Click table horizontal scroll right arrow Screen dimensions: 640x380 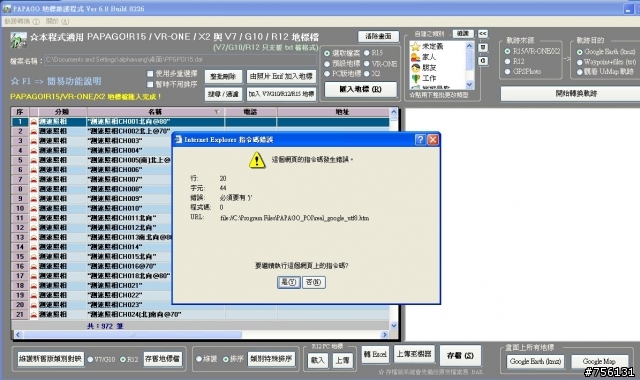tap(384, 335)
